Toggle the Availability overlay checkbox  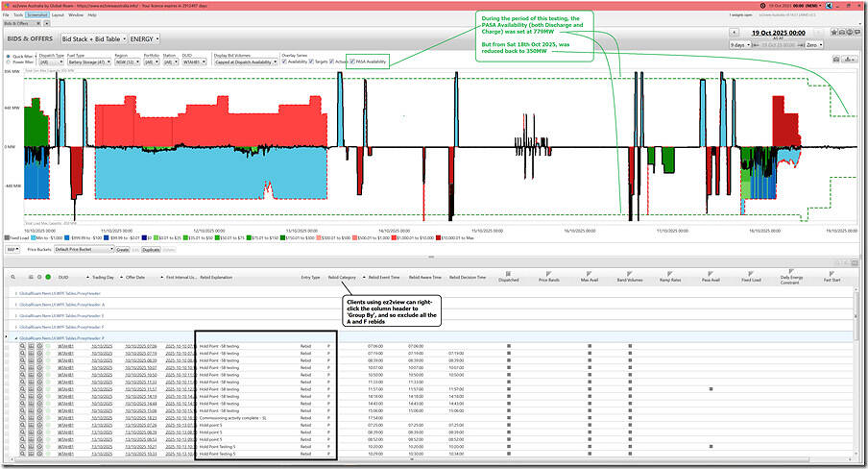coord(284,62)
